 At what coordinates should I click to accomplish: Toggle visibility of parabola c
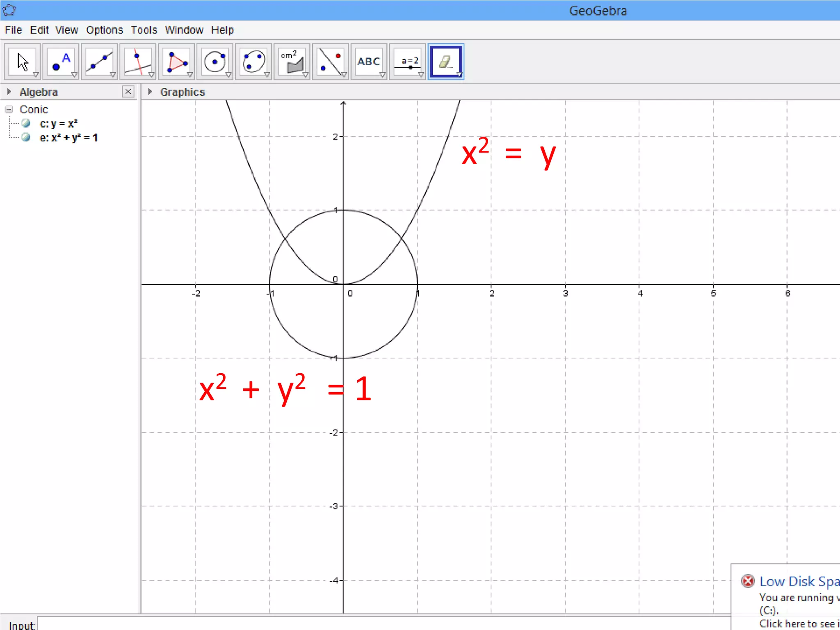(26, 123)
